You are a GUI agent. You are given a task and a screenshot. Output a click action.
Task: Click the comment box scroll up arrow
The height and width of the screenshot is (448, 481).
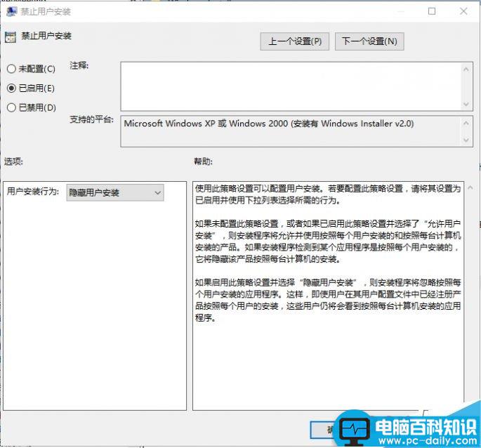[x=466, y=70]
